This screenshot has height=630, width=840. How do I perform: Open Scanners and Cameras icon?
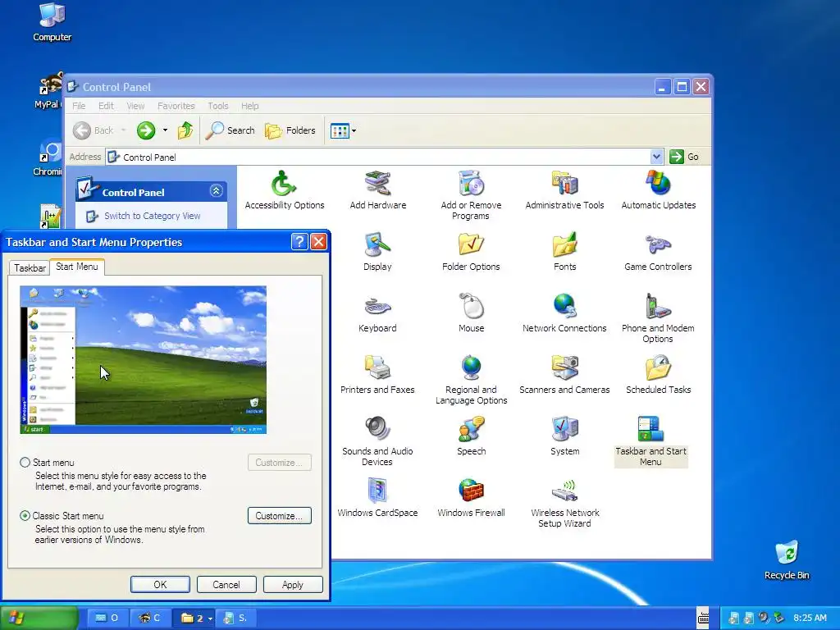tap(564, 375)
